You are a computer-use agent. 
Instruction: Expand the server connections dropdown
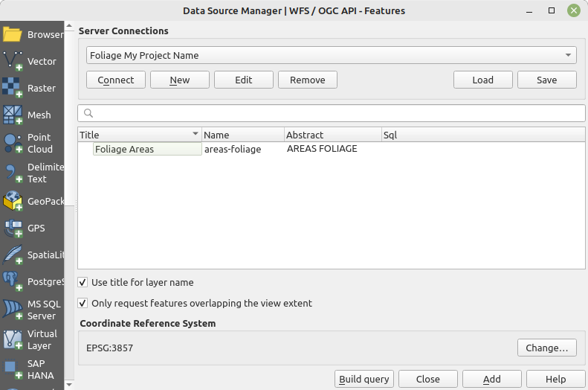(569, 55)
